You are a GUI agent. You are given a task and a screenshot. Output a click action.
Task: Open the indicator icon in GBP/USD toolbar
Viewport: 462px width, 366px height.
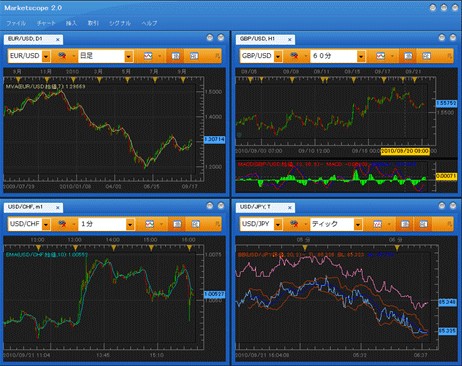[294, 56]
